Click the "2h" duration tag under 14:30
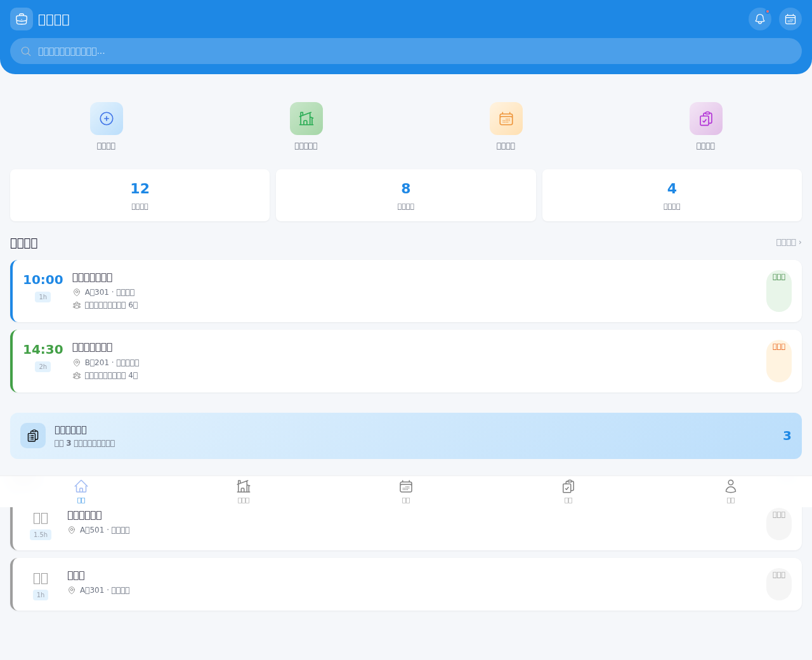This screenshot has width=812, height=660. 43,366
